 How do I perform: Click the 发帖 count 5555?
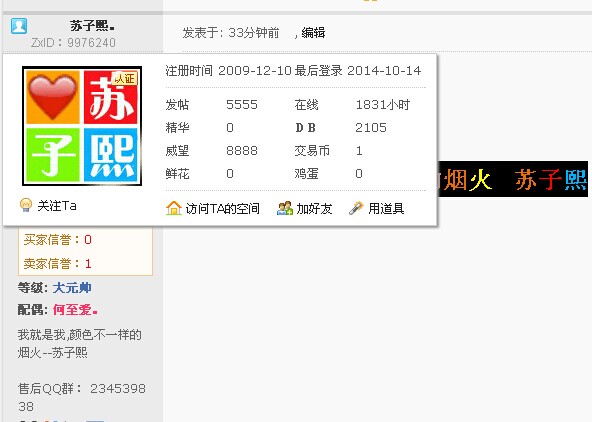point(242,105)
